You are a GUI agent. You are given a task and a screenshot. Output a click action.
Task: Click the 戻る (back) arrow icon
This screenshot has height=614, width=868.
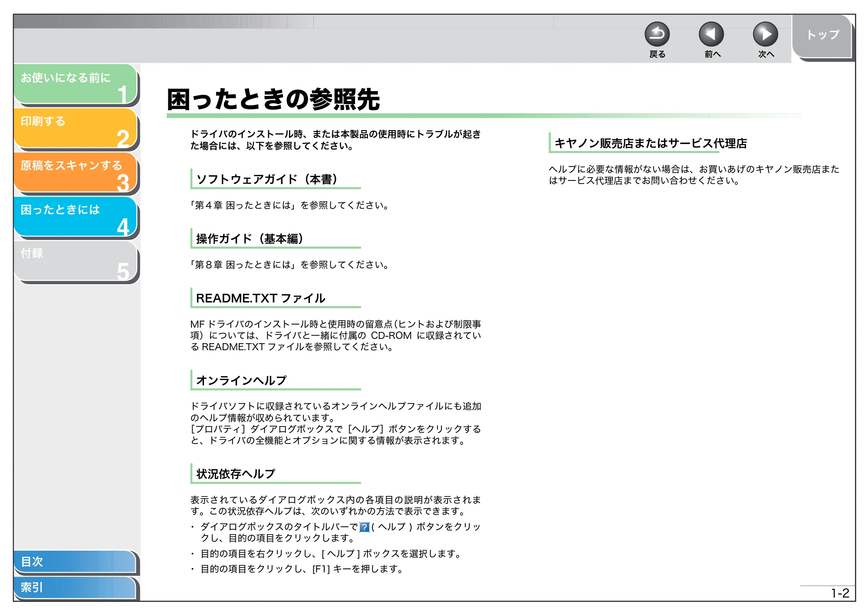(657, 34)
